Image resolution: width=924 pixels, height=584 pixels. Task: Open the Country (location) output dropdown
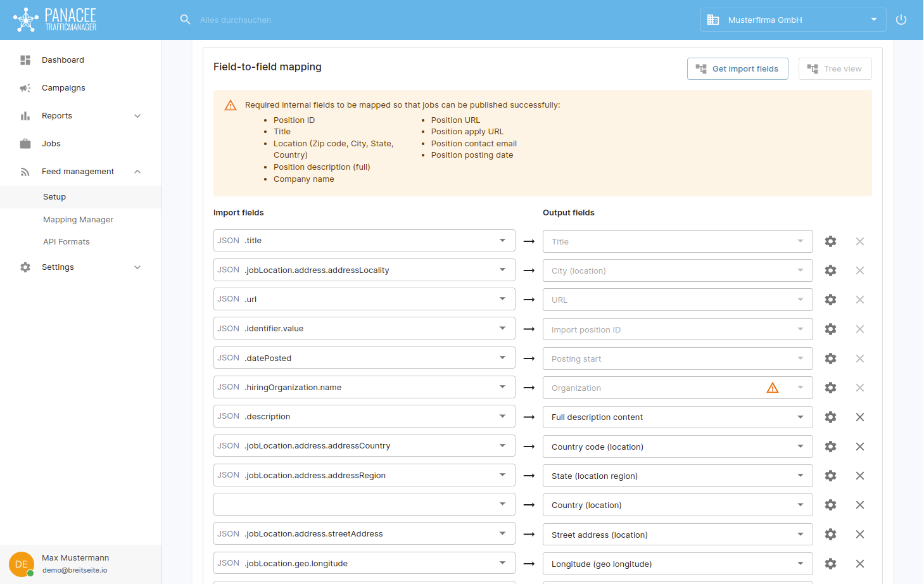pyautogui.click(x=677, y=505)
